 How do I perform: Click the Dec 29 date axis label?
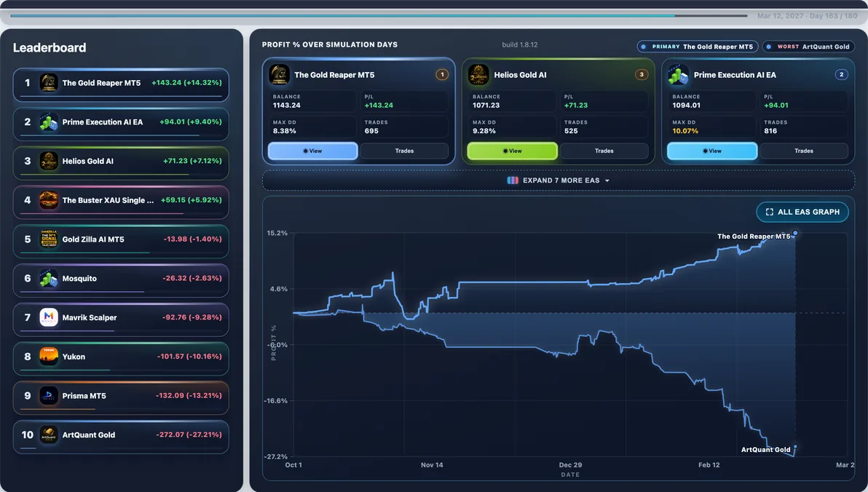coord(570,465)
